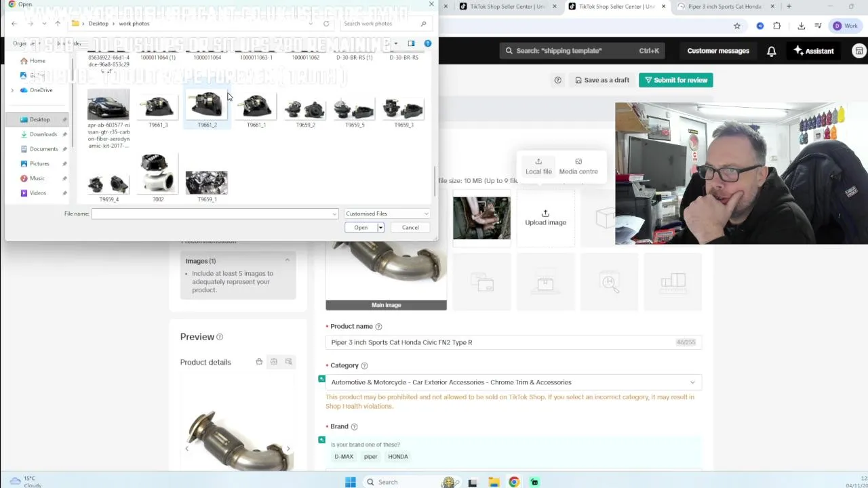Select the 7002 wastegate image file
The image size is (868, 488).
(158, 179)
